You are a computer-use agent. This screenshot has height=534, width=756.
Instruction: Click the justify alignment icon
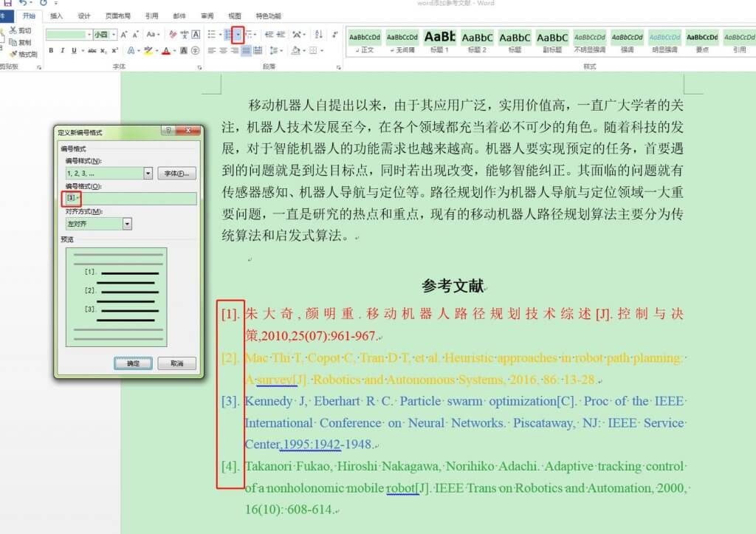click(x=247, y=50)
